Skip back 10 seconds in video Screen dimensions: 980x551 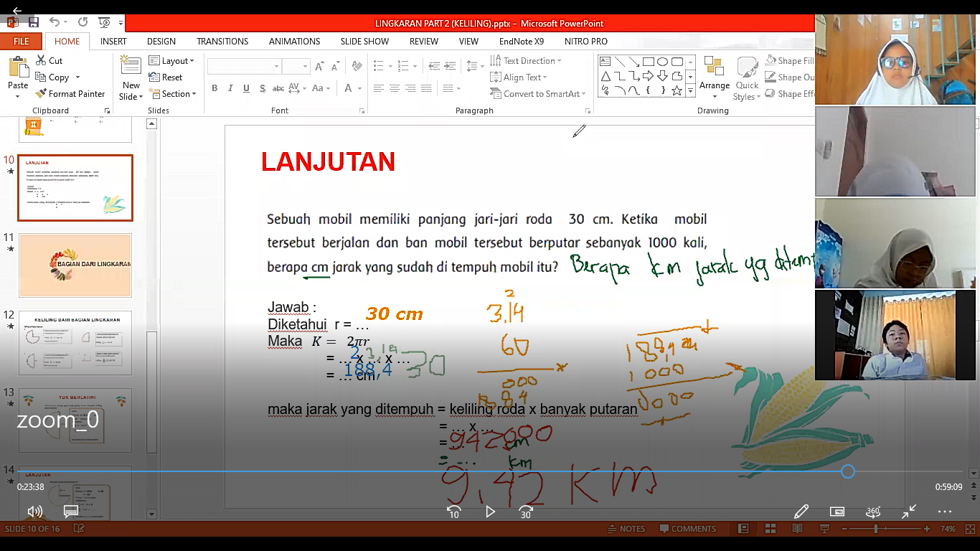point(453,512)
